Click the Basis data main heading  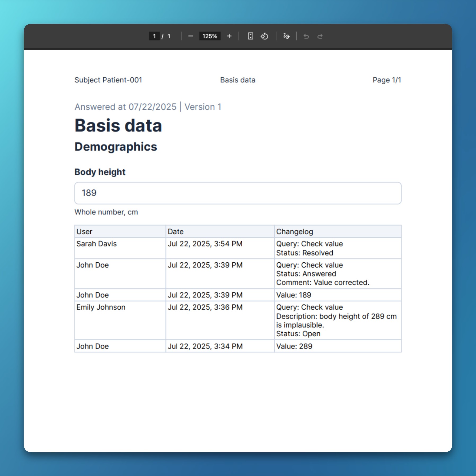(118, 125)
